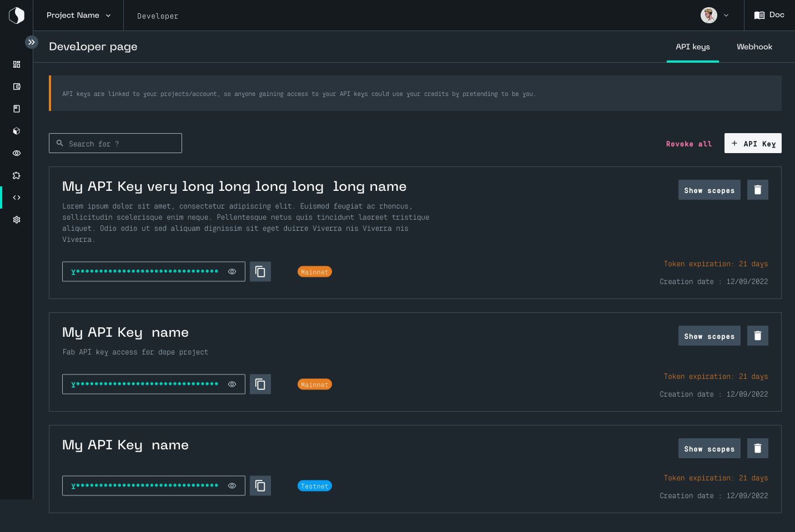Click the Revoke all link

click(689, 144)
